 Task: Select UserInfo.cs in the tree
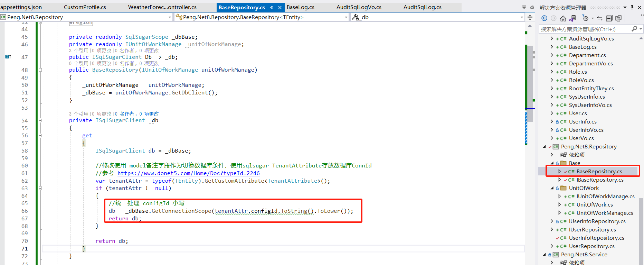click(x=583, y=122)
